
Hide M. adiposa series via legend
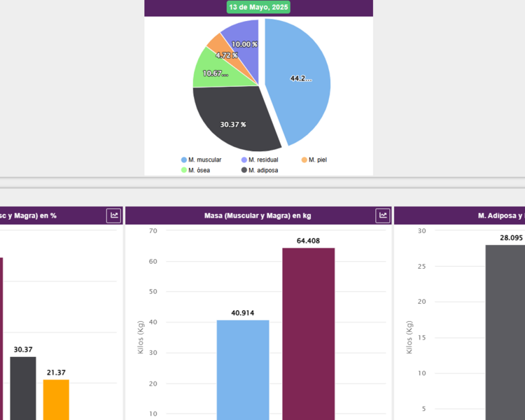coord(260,169)
